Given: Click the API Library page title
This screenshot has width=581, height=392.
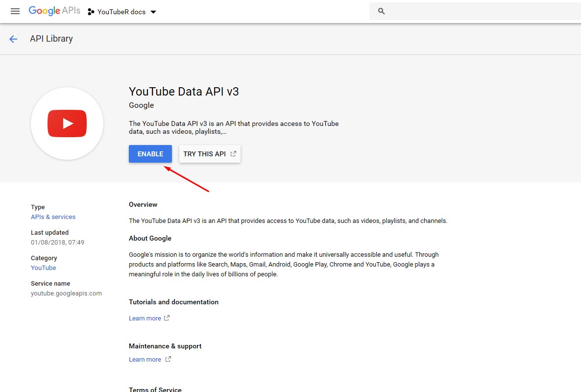Looking at the screenshot, I should pyautogui.click(x=51, y=39).
